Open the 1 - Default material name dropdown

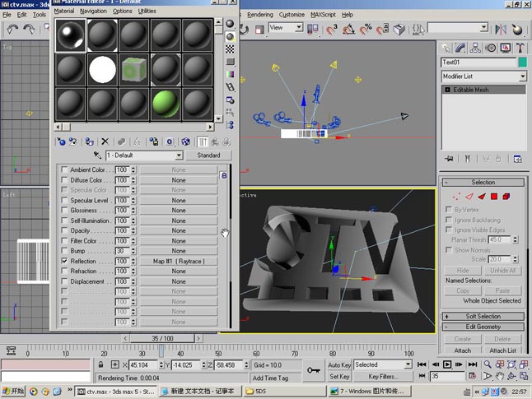pos(179,155)
